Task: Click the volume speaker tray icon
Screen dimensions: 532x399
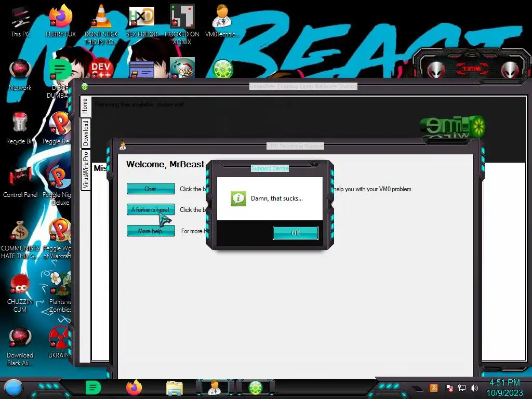Action: coord(474,388)
